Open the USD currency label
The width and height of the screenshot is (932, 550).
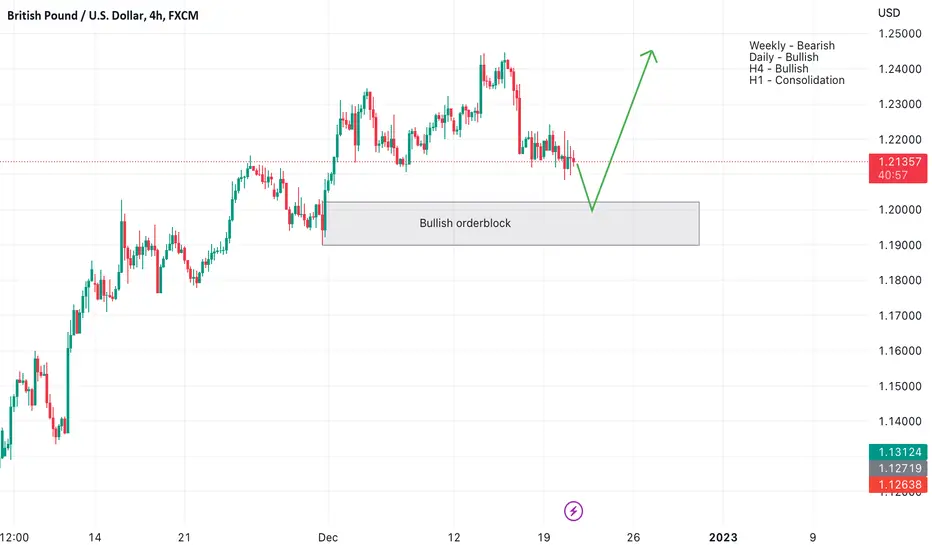[x=889, y=12]
